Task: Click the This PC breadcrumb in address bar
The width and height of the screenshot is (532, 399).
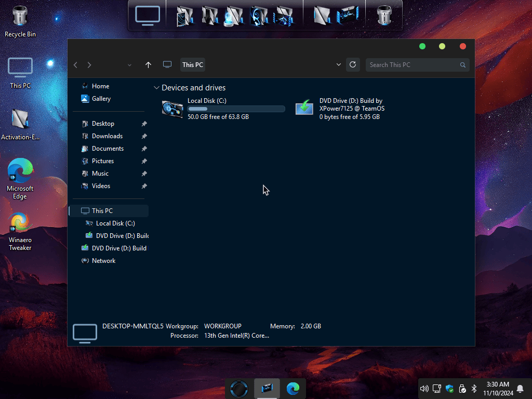Action: click(193, 65)
